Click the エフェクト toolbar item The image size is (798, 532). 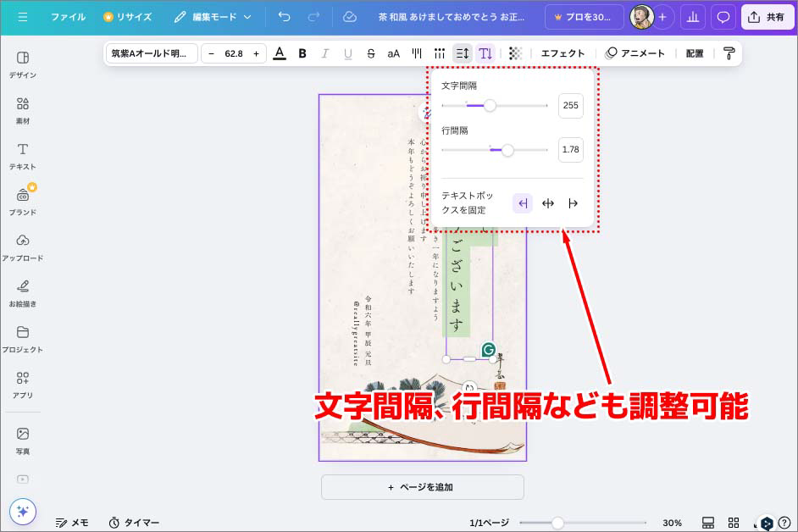coord(563,53)
